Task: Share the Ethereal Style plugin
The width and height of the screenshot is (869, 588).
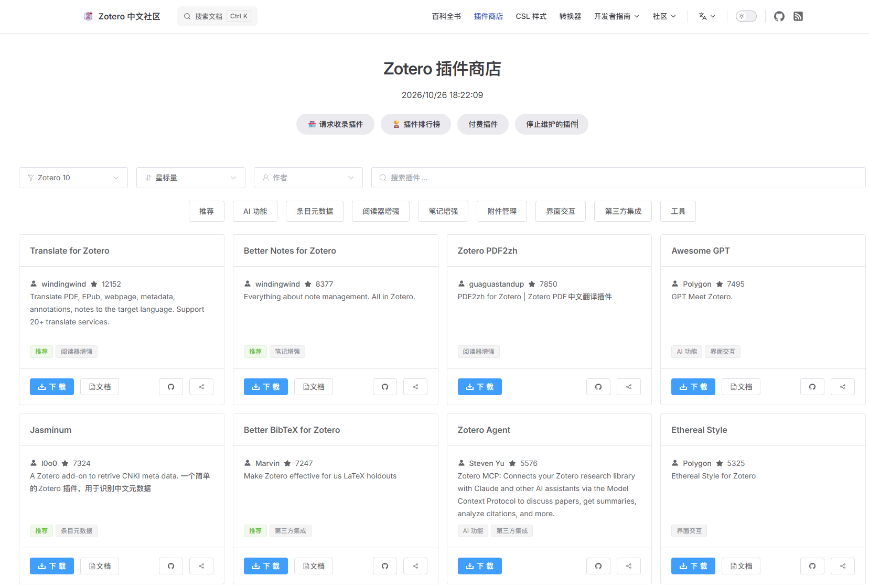Action: point(843,566)
